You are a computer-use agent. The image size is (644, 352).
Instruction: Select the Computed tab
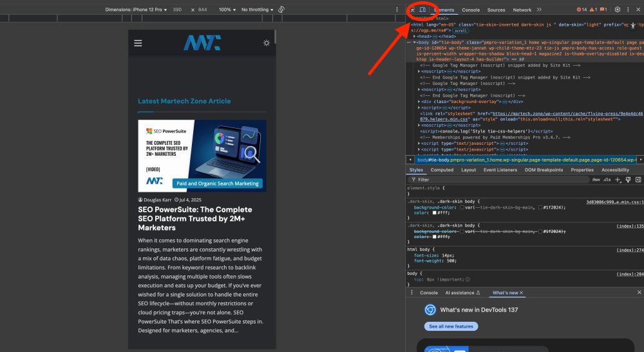pos(442,170)
